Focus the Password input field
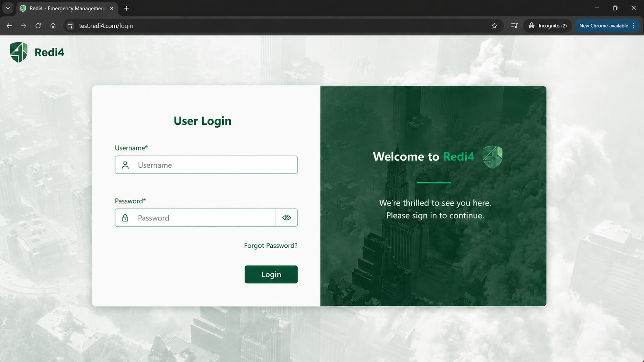This screenshot has width=644, height=362. point(195,218)
